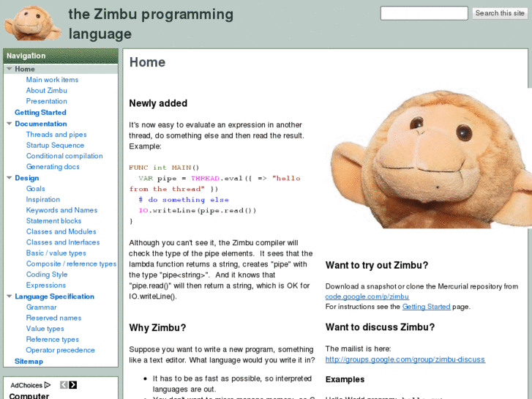The image size is (532, 399).
Task: Click the 'Home' page title
Action: pyautogui.click(x=147, y=62)
